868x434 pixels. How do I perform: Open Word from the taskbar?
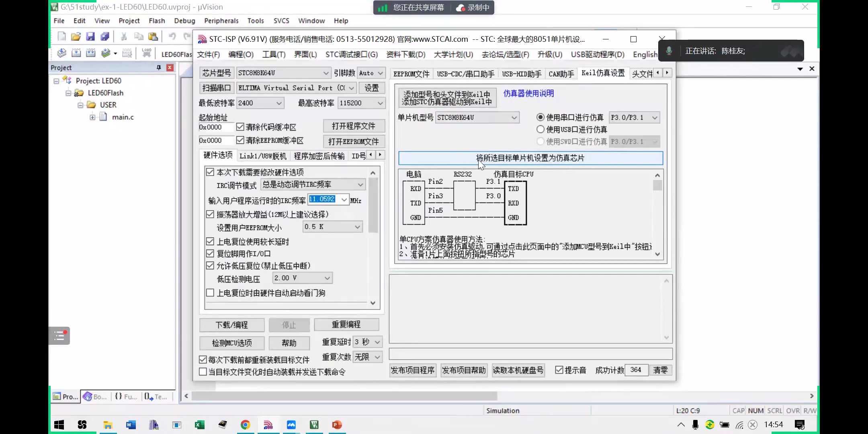point(131,425)
